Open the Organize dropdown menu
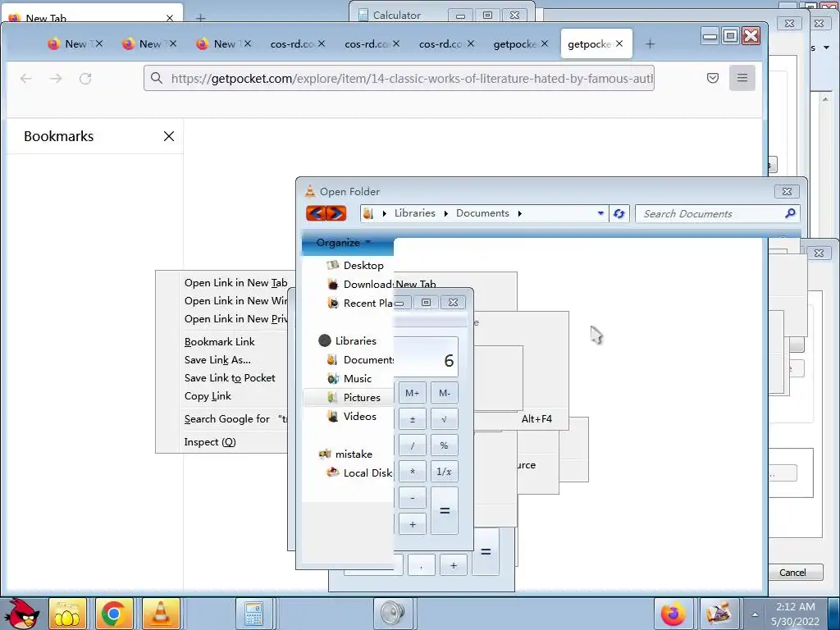The height and width of the screenshot is (630, 840). pos(344,243)
